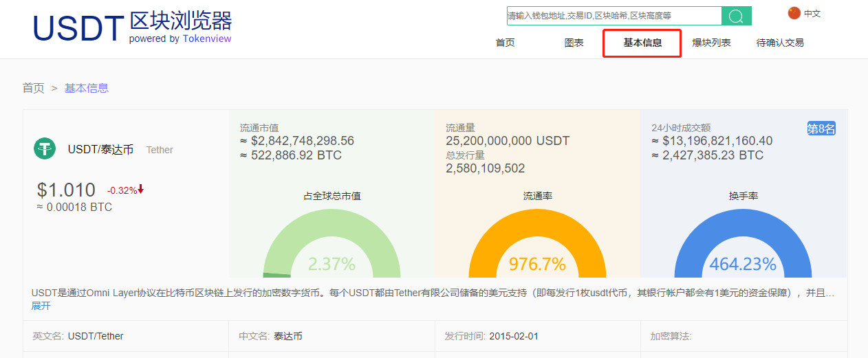The height and width of the screenshot is (358, 868).
Task: Click the China flag language icon
Action: tap(794, 13)
